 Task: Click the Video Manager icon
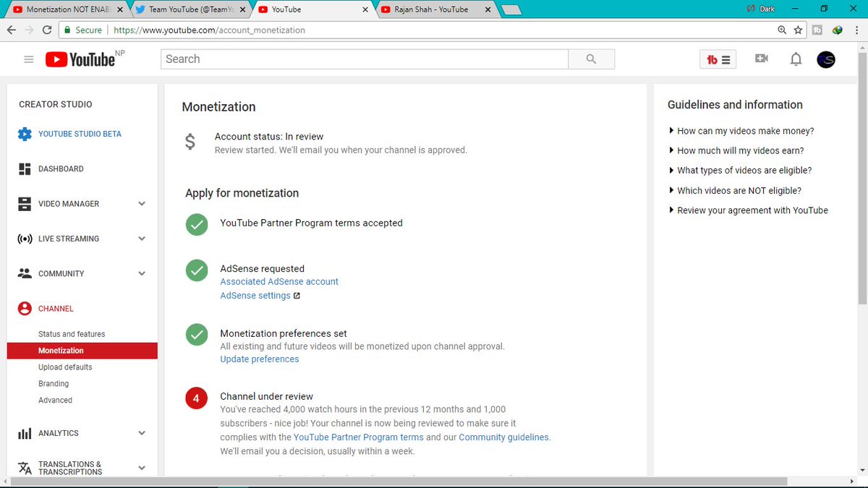click(25, 204)
